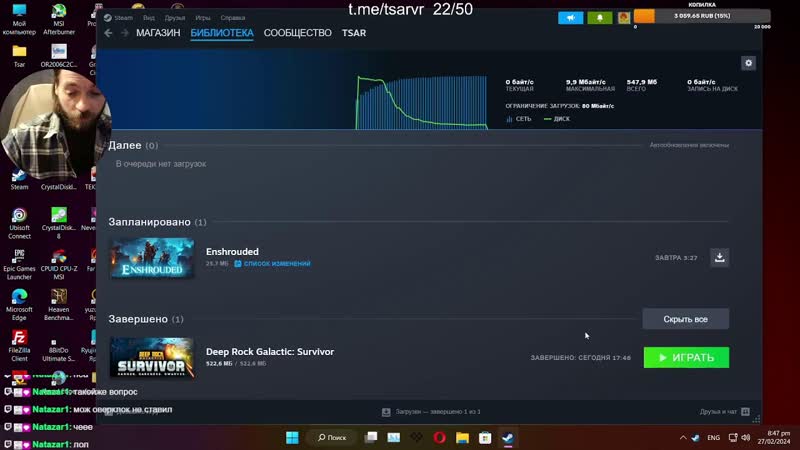Toggle the СЕТЬ graph legend
Screen dimensions: 800x450
[x=518, y=119]
